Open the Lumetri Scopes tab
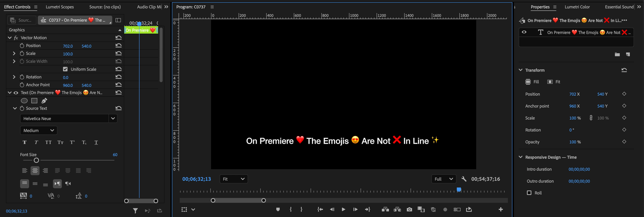644x217 pixels. pos(59,7)
